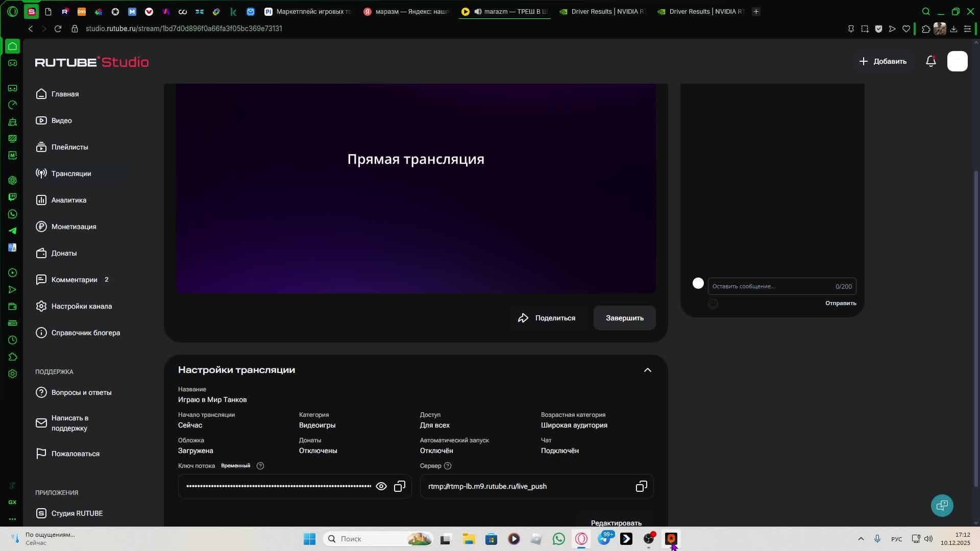980x551 pixels.
Task: Open Настройки канала in sidebar
Action: [81, 306]
